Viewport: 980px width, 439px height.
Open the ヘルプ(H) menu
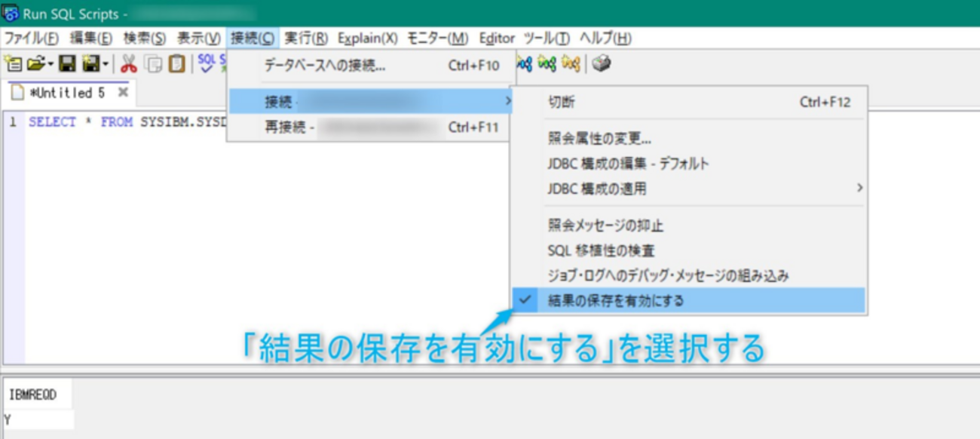point(605,38)
